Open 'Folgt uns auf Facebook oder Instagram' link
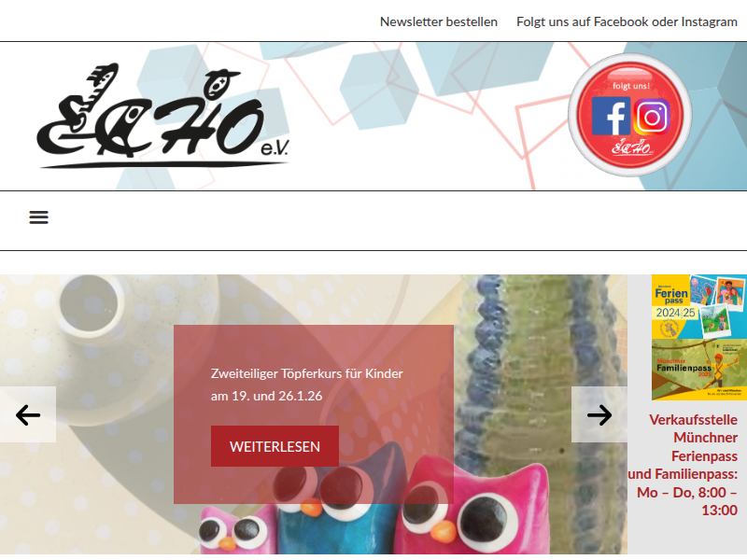This screenshot has width=747, height=560. coord(627,21)
